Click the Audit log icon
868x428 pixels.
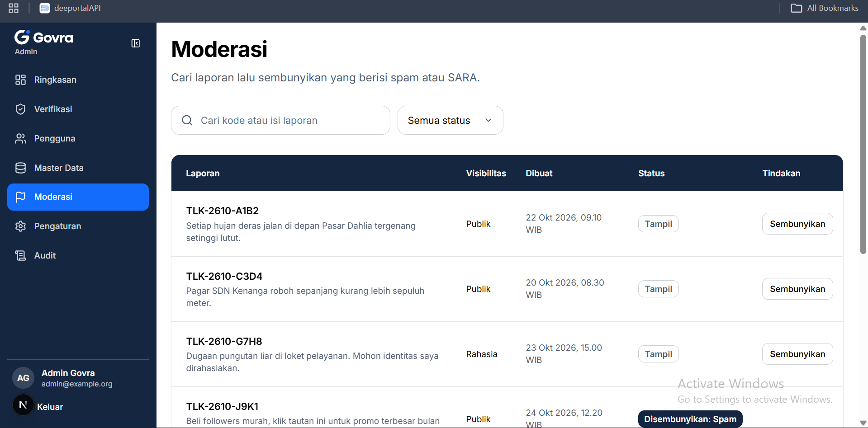point(20,255)
